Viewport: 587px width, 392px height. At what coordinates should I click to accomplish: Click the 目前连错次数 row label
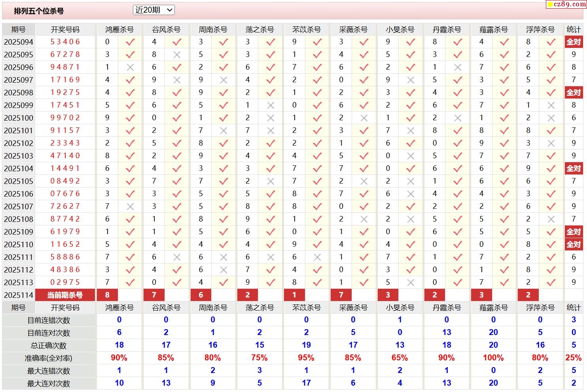tap(49, 320)
